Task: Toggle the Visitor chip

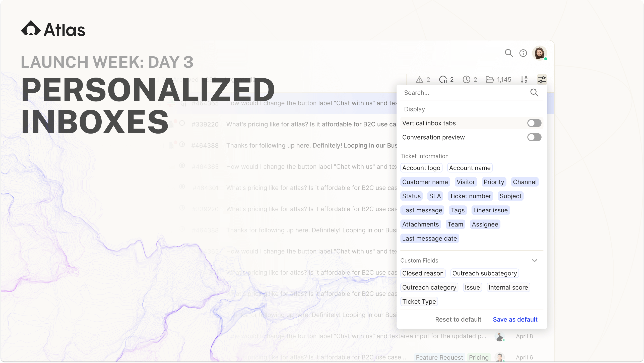Action: pos(466,182)
